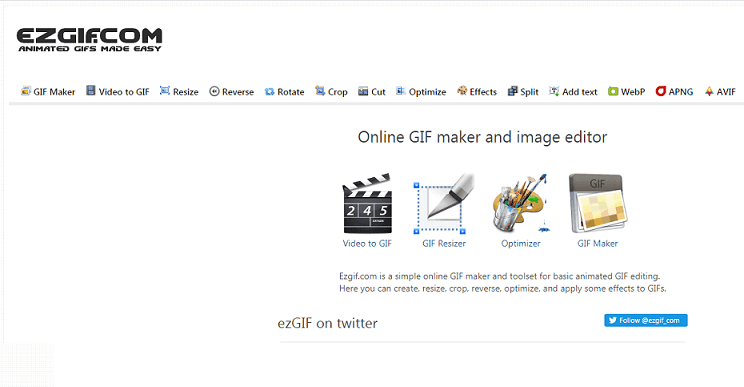The width and height of the screenshot is (744, 387).
Task: Click the Video to GIF film icon in menu
Action: (91, 90)
